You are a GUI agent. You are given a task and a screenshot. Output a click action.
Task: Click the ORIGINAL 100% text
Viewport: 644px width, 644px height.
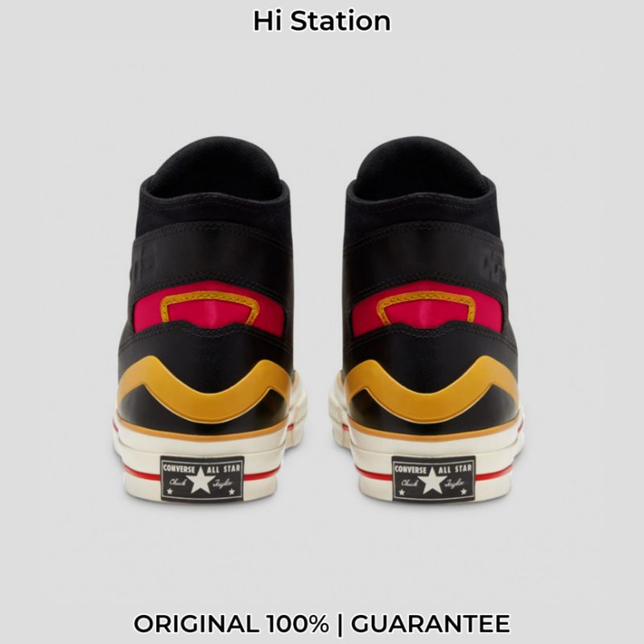231,624
